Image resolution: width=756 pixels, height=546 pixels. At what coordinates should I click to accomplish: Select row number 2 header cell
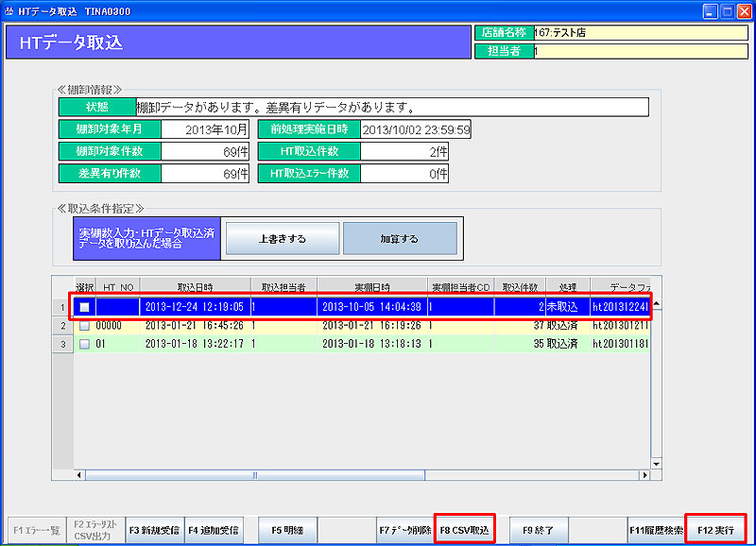[62, 326]
